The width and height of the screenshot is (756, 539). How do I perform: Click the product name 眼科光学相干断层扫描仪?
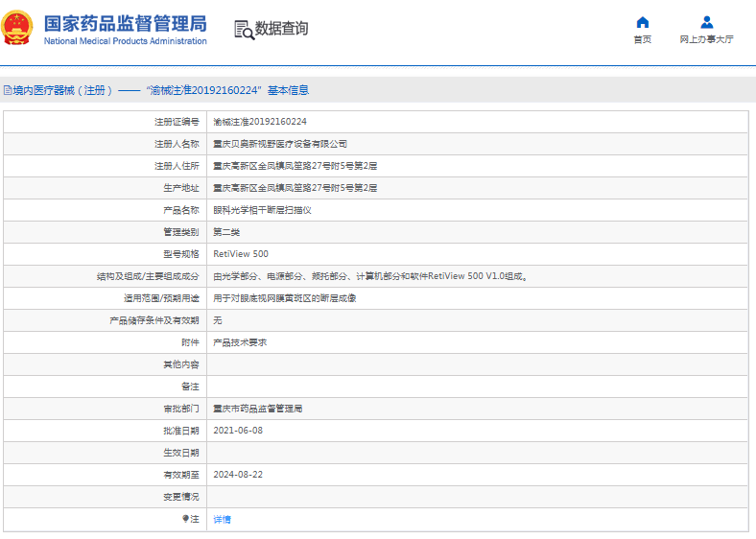coord(261,210)
